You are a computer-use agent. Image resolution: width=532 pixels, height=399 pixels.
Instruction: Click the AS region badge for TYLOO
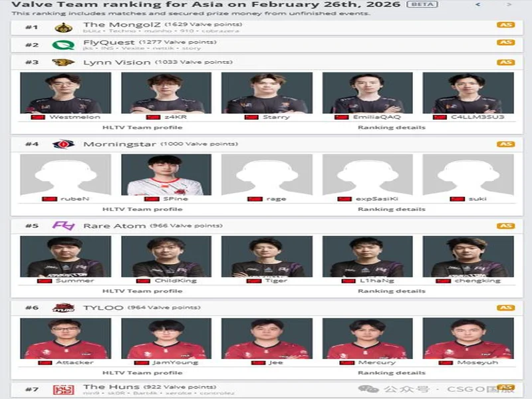tap(505, 308)
